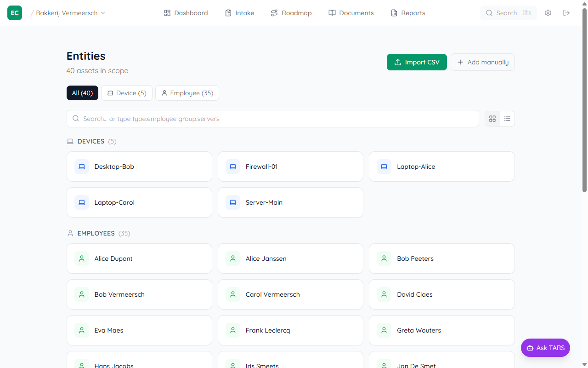The image size is (588, 368).
Task: Open the Documents page
Action: [x=351, y=13]
